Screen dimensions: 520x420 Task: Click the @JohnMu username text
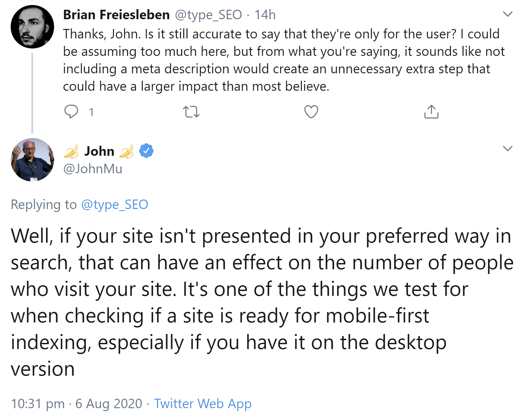(93, 169)
